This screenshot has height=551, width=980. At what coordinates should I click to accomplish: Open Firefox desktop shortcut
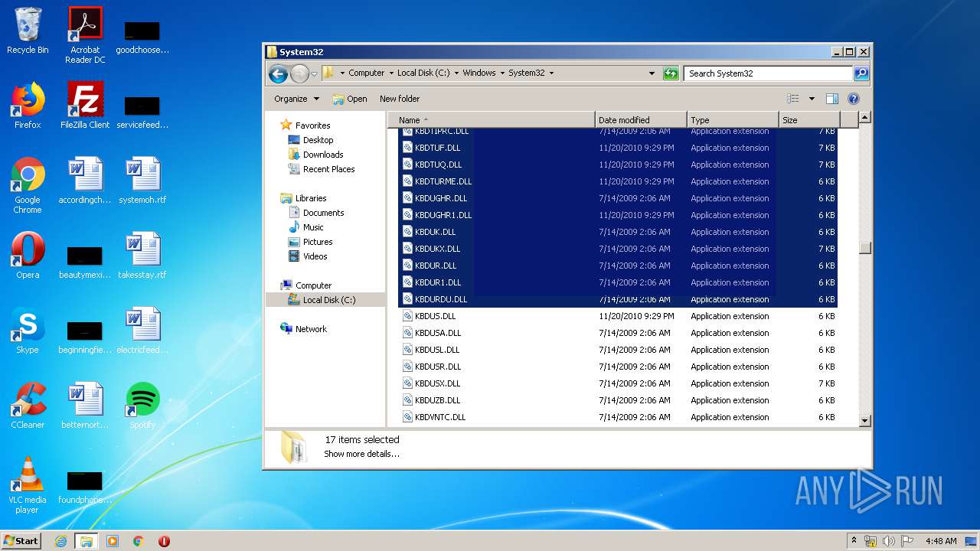click(x=28, y=106)
